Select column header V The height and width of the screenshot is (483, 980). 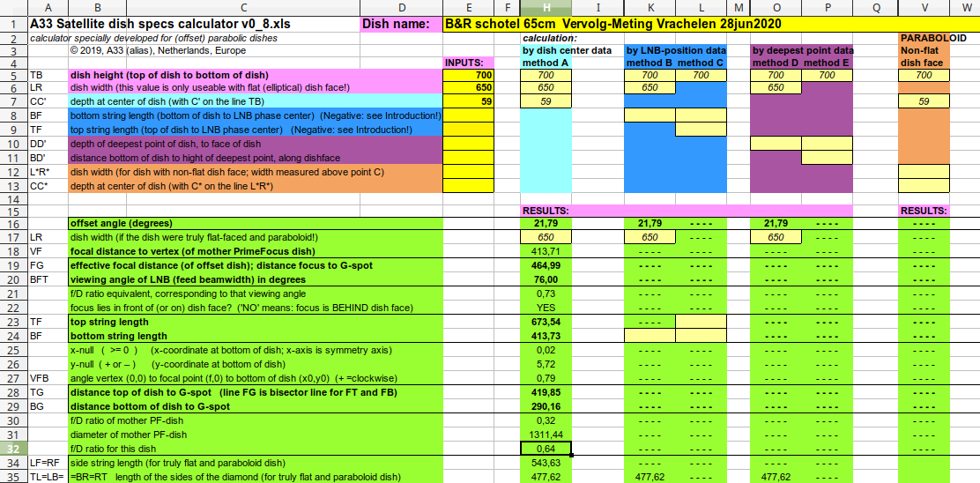924,8
